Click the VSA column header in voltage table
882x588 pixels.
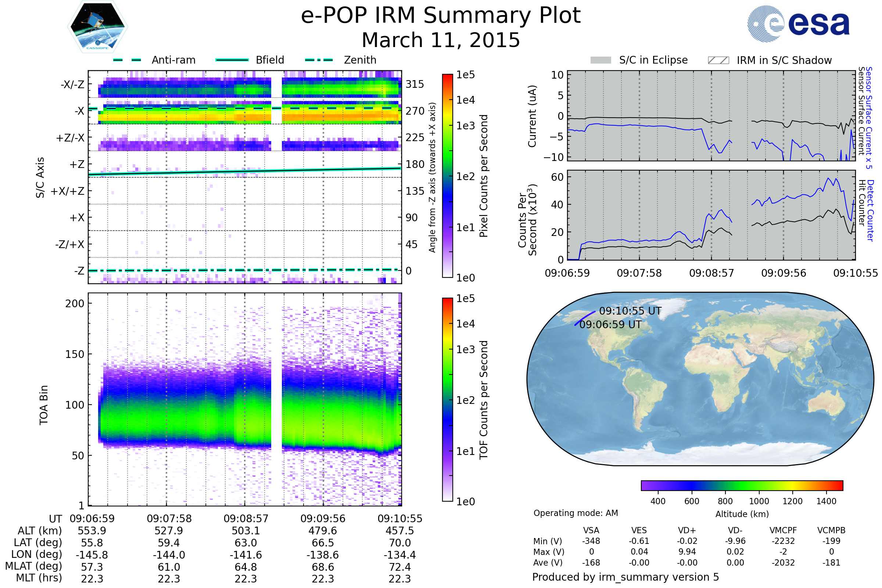point(591,530)
